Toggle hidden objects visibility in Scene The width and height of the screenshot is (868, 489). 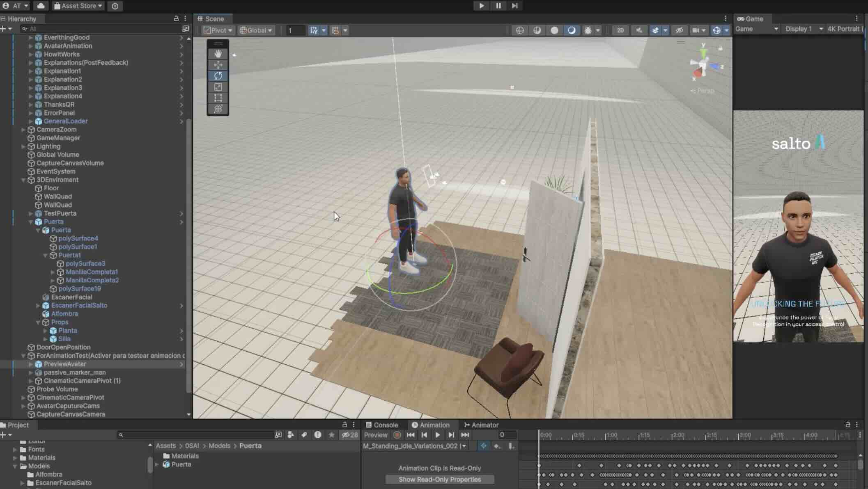680,30
